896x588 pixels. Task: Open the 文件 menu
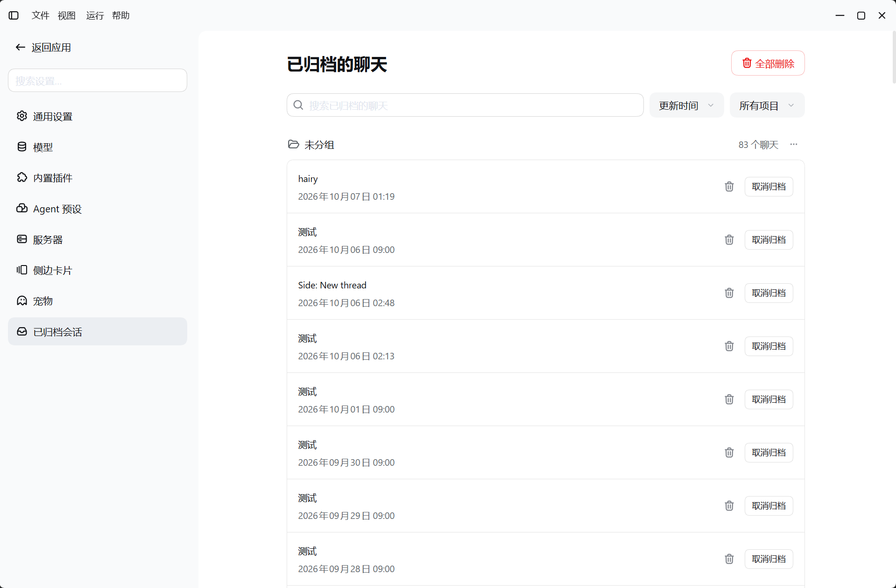pyautogui.click(x=41, y=15)
